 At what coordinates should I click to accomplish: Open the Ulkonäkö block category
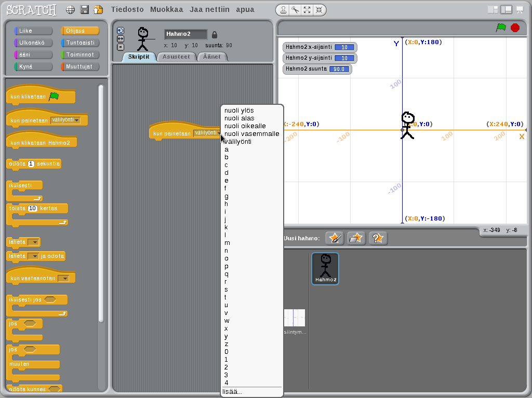[33, 43]
